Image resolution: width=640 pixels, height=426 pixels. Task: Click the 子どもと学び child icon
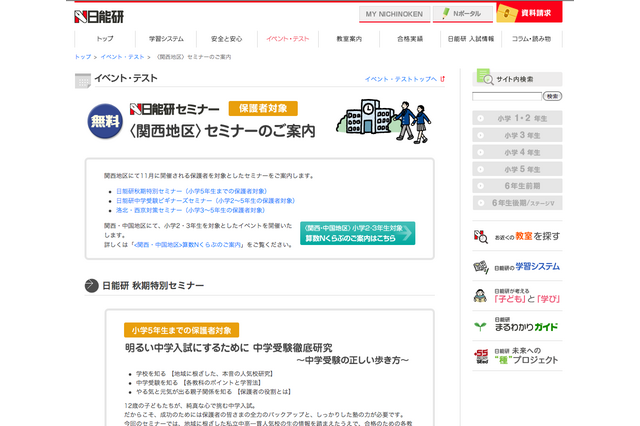pyautogui.click(x=480, y=296)
